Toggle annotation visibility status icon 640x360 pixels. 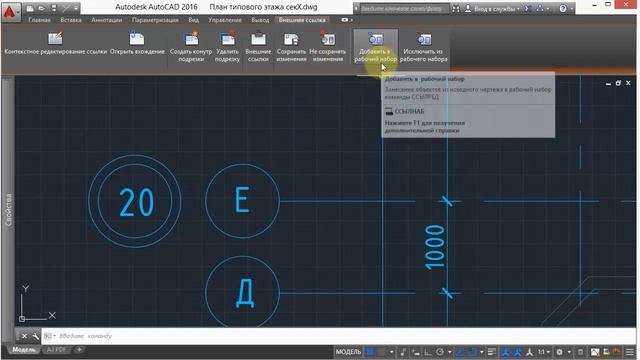coord(505,352)
